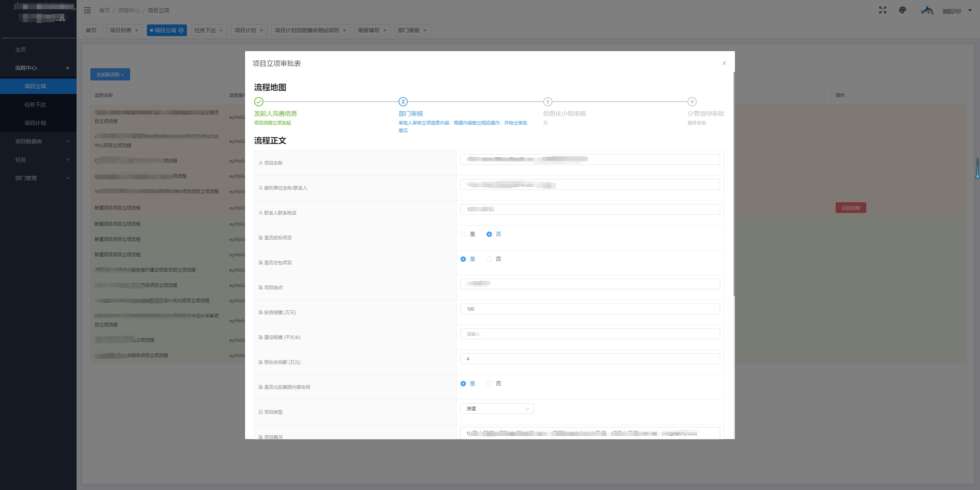Open the user account dropdown arrow

click(970, 10)
